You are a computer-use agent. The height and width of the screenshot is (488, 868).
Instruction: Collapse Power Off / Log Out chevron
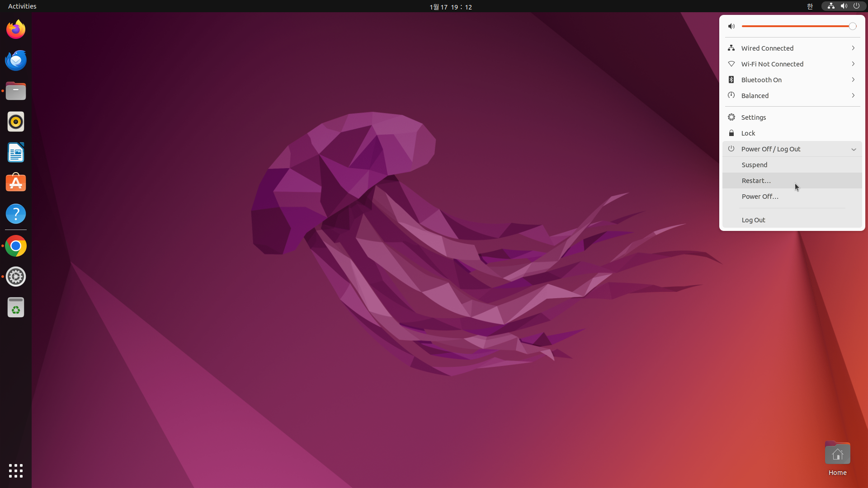(x=854, y=149)
